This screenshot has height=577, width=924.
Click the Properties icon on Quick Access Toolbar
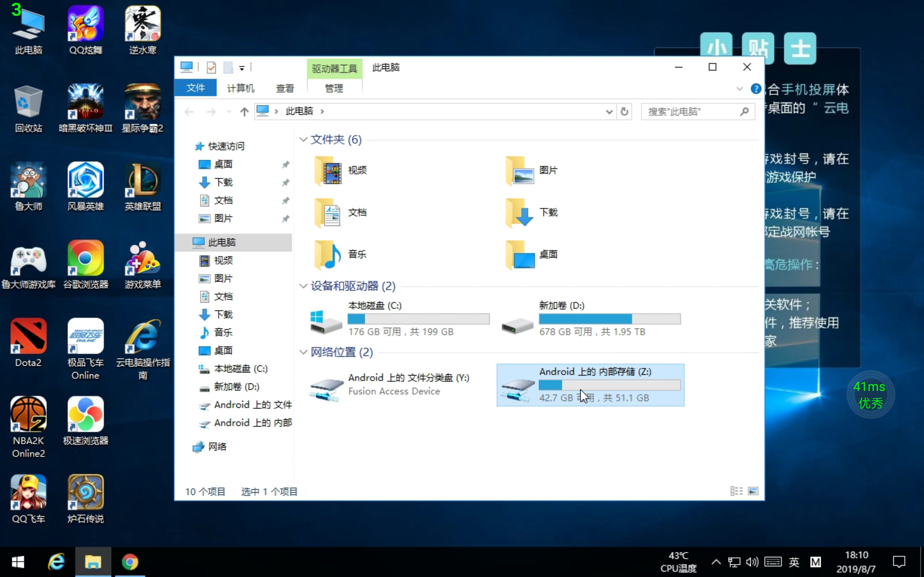pyautogui.click(x=211, y=67)
